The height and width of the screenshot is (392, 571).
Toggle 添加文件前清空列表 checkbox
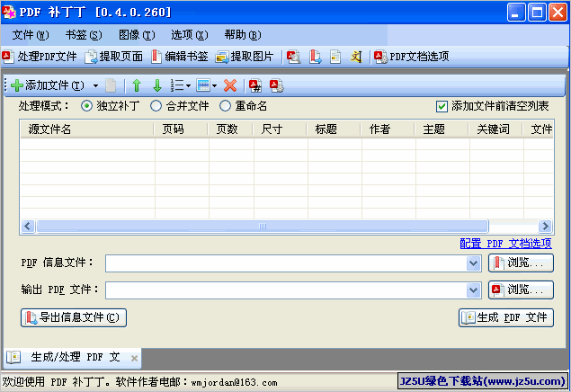[x=442, y=106]
